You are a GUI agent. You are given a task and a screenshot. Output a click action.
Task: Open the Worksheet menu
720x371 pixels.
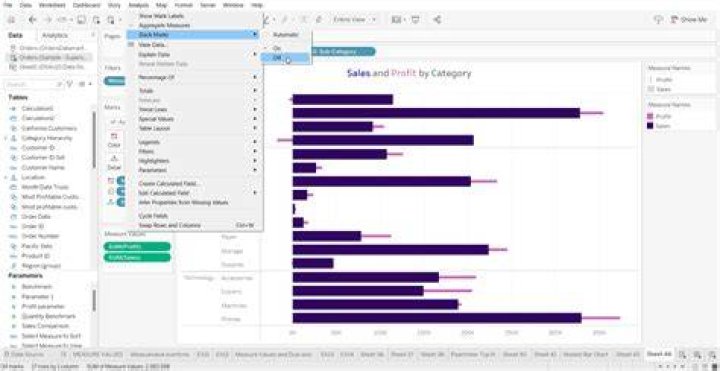[52, 5]
